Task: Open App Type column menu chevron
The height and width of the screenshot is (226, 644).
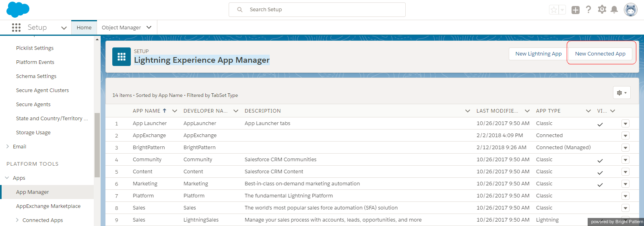Action: [x=588, y=111]
